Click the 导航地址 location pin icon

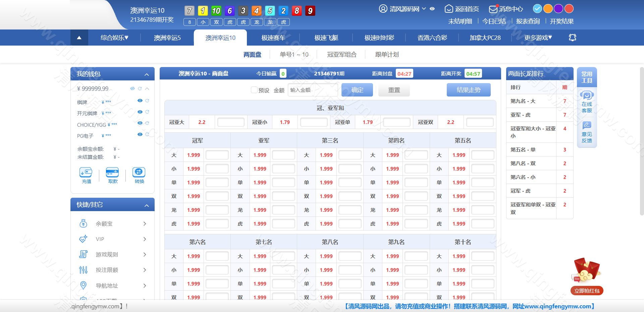(x=83, y=286)
